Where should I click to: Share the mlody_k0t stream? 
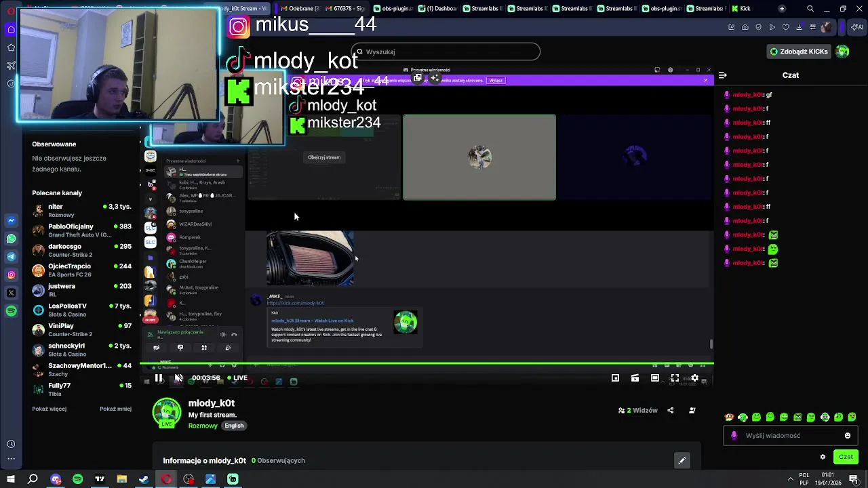tap(671, 410)
